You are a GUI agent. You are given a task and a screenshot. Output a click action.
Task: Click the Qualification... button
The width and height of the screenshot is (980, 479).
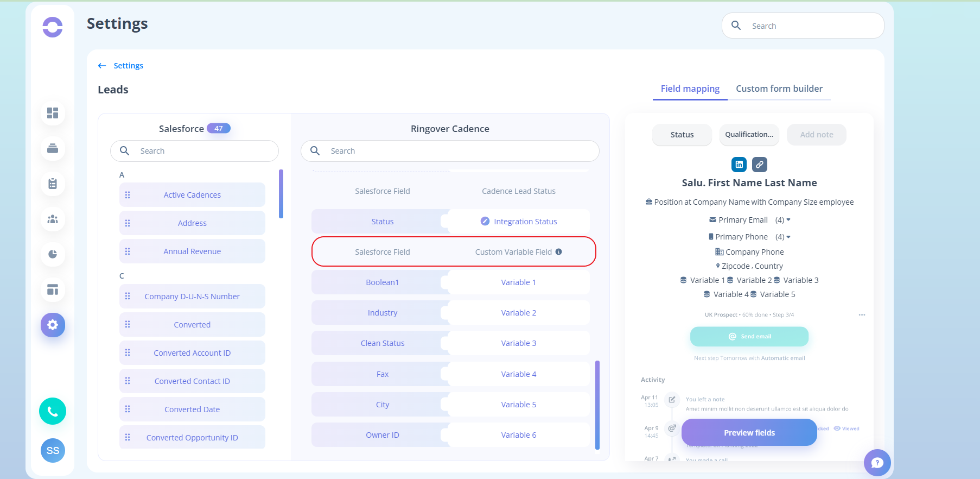tap(749, 135)
